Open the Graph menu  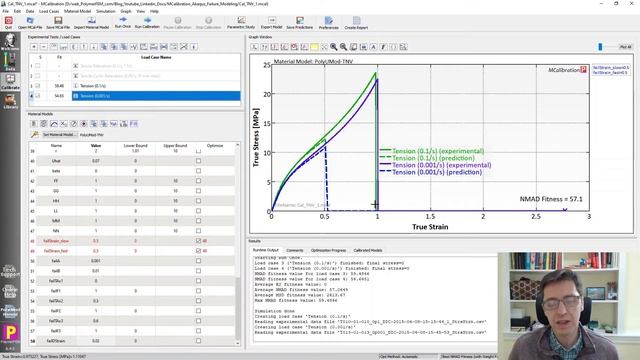126,11
